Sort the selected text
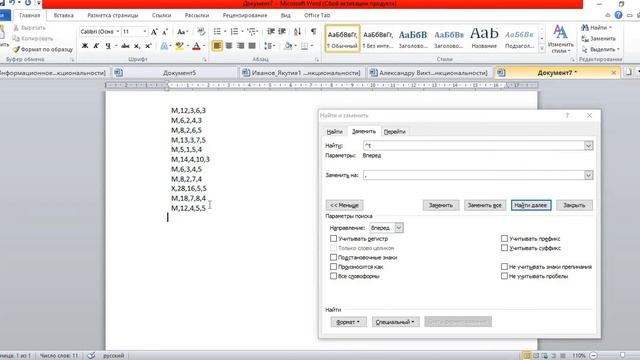 (297, 31)
